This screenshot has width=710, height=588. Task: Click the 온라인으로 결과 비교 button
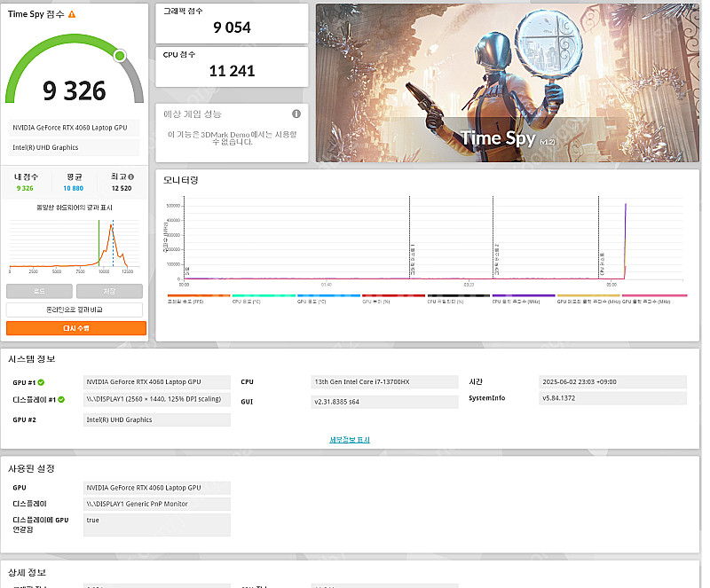(x=75, y=310)
